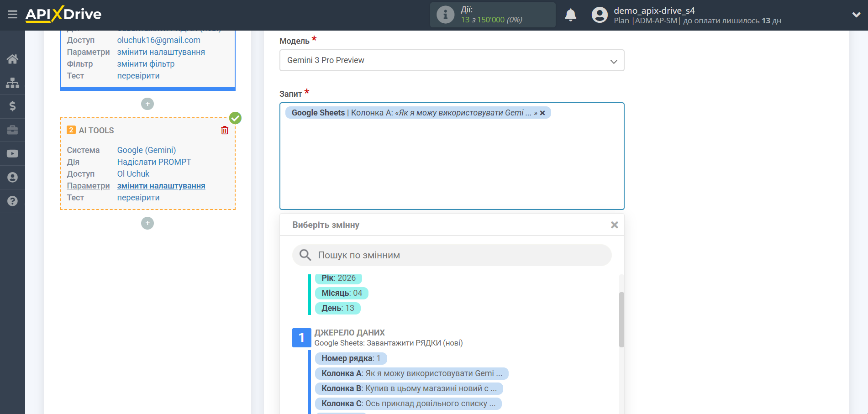This screenshot has height=414, width=868.
Task: Open the hamburger menu in top bar
Action: coord(12,15)
